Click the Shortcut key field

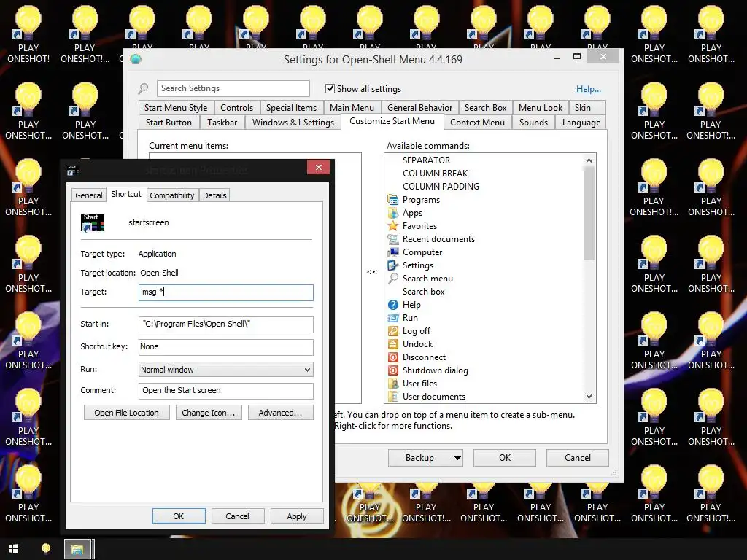point(226,346)
